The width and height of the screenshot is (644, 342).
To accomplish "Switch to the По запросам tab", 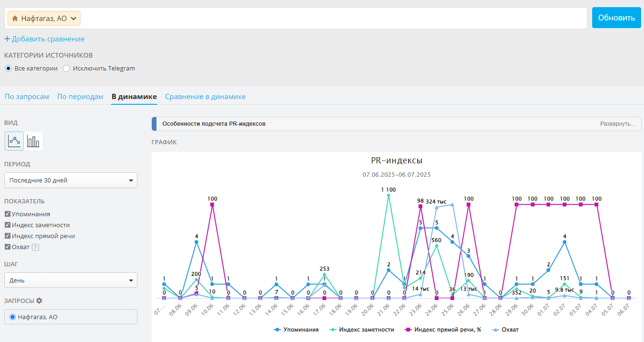I will (27, 97).
